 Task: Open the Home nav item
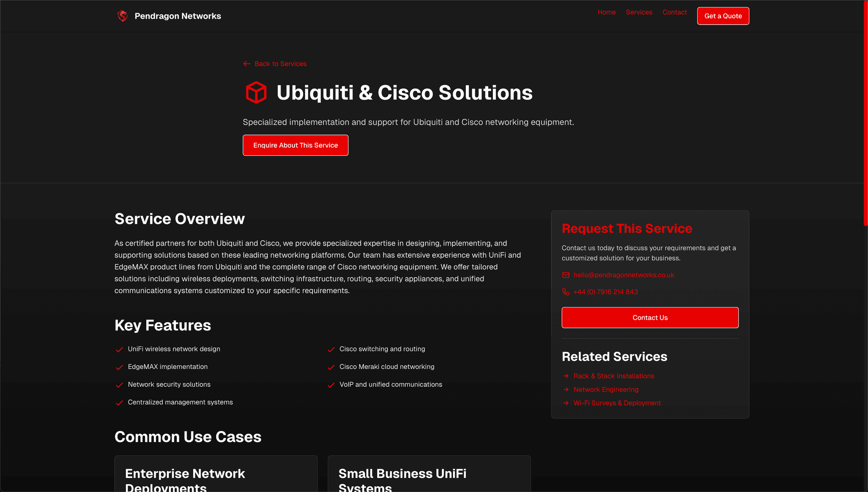(606, 12)
